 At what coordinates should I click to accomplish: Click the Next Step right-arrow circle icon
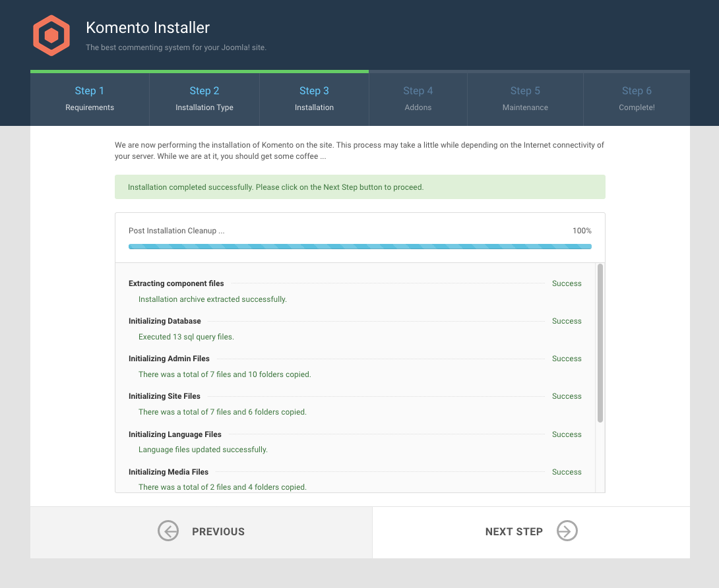tap(567, 531)
